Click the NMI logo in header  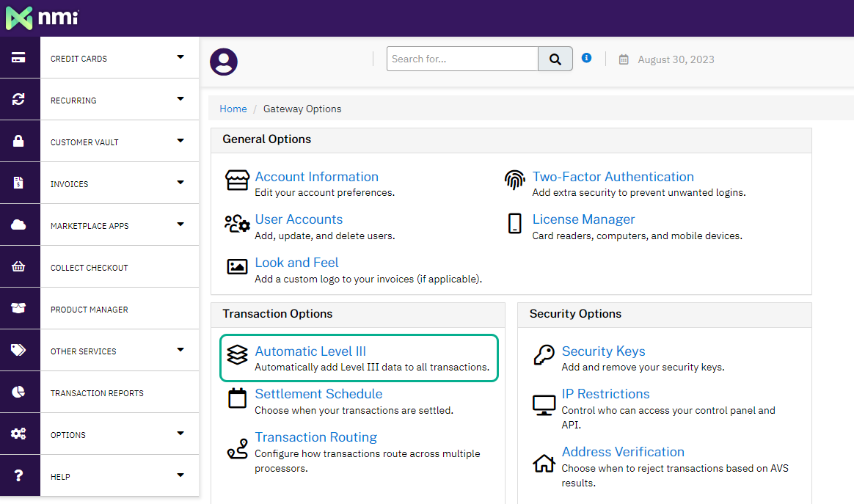click(x=42, y=18)
